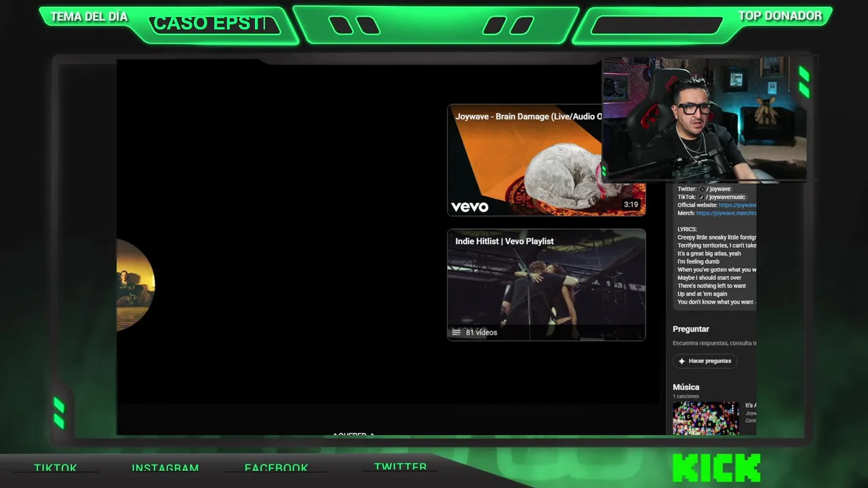The height and width of the screenshot is (488, 868).
Task: Click the Música section heading
Action: (686, 387)
